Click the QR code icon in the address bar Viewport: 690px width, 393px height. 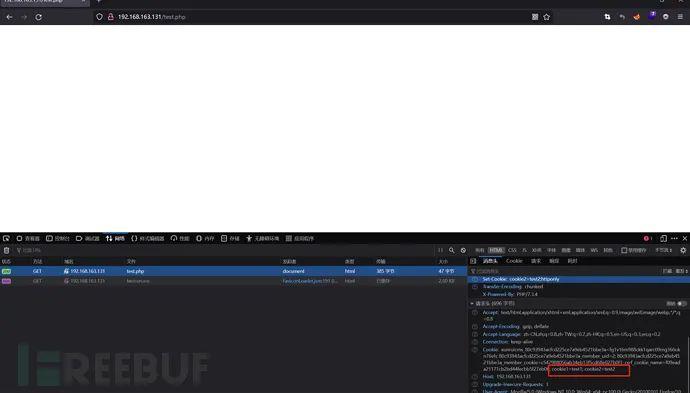tap(535, 17)
